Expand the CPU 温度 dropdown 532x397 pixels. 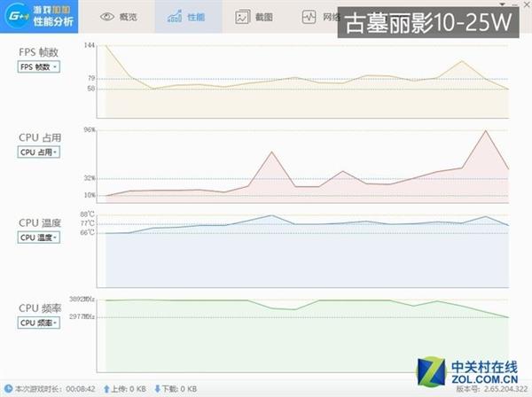coord(39,237)
